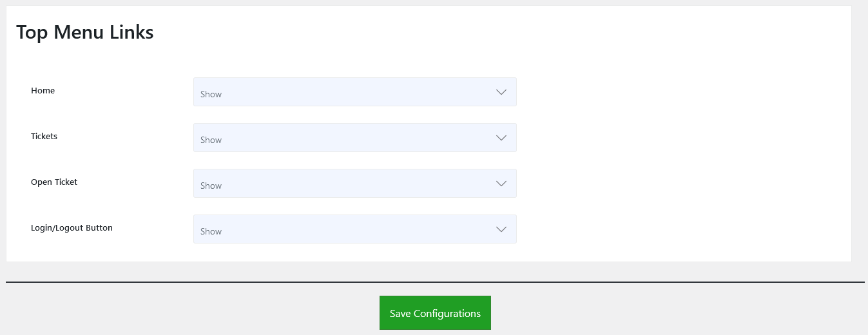The width and height of the screenshot is (868, 335).
Task: Click the Show value in the Open Ticket field
Action: pos(211,186)
